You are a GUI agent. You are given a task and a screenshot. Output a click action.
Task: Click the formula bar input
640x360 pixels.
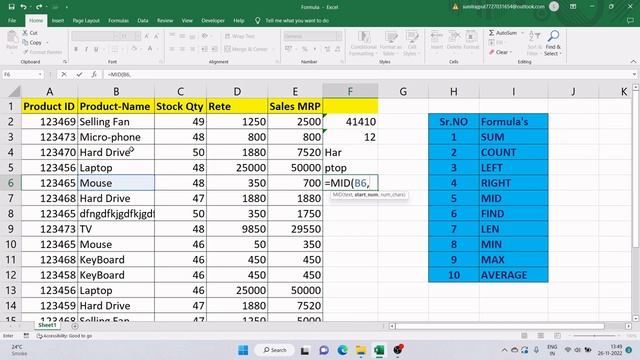click(367, 74)
